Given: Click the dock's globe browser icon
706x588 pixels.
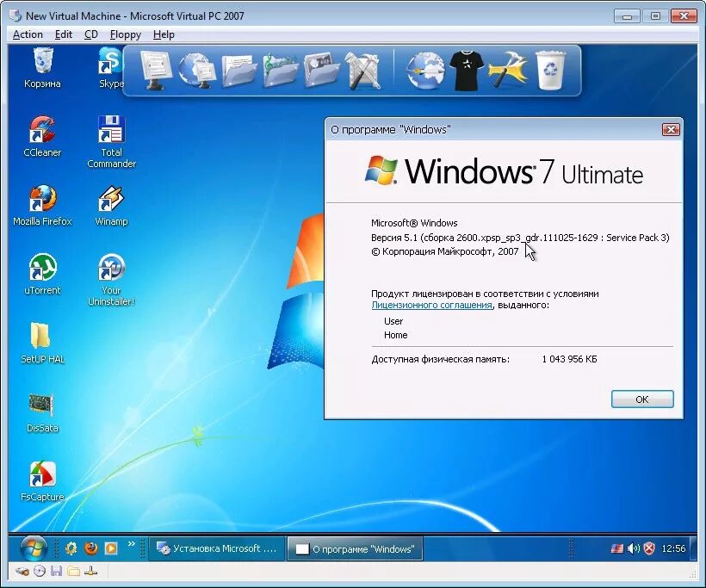Looking at the screenshot, I should 425,71.
